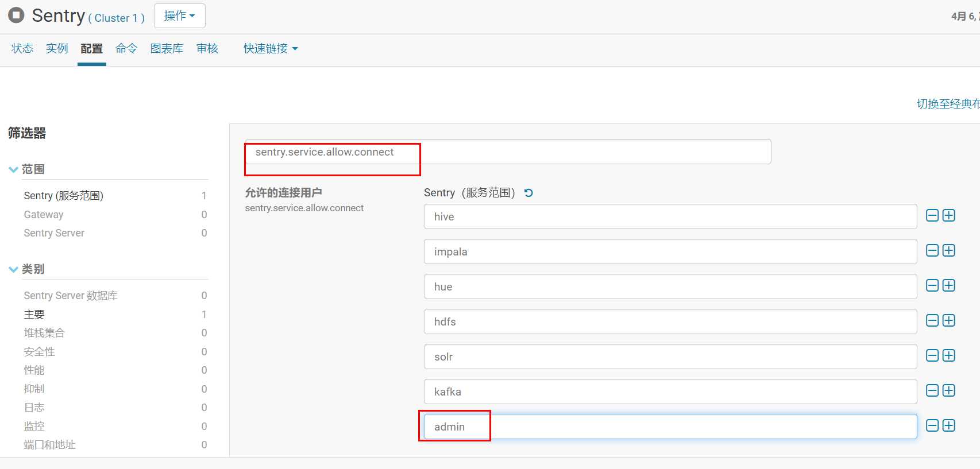Click the impala user input field
The height and width of the screenshot is (469, 980).
670,251
